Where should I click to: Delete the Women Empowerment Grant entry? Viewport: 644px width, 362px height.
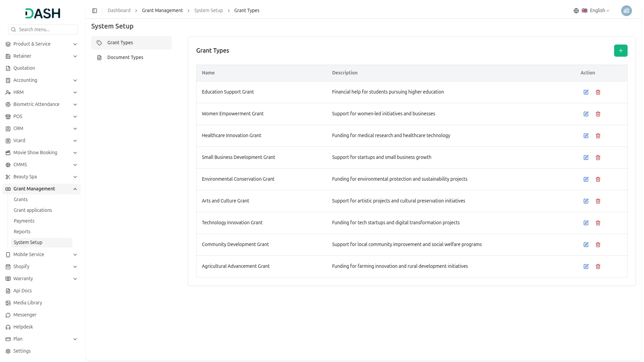click(598, 114)
